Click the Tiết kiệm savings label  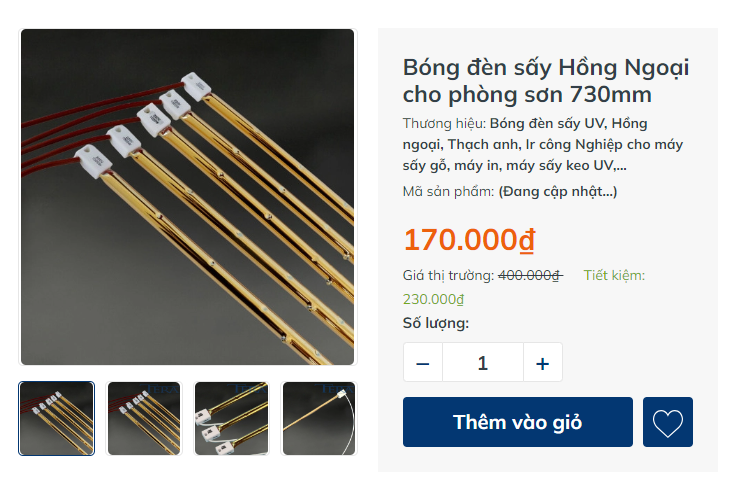pyautogui.click(x=614, y=275)
